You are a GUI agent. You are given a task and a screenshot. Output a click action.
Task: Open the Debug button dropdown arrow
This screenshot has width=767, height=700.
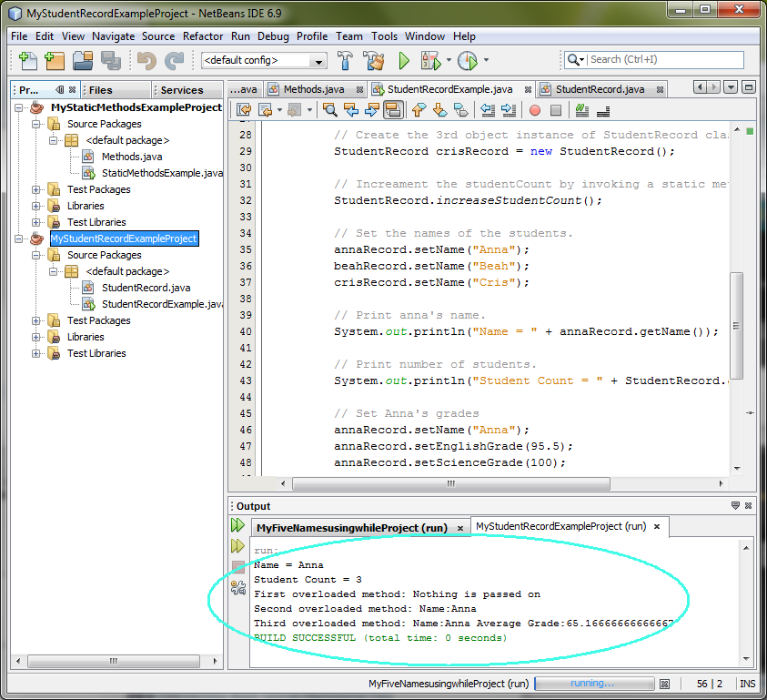point(449,60)
